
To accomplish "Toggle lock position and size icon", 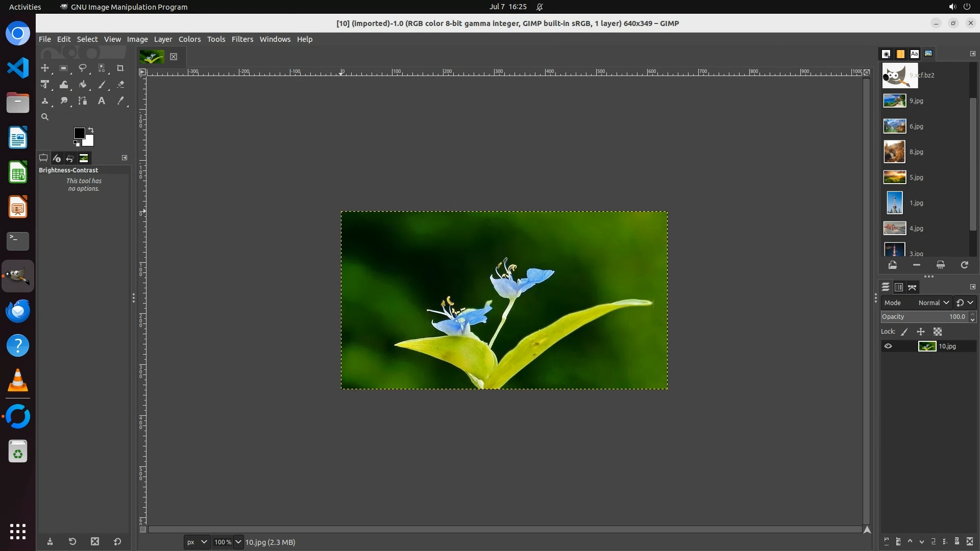I will [x=921, y=332].
